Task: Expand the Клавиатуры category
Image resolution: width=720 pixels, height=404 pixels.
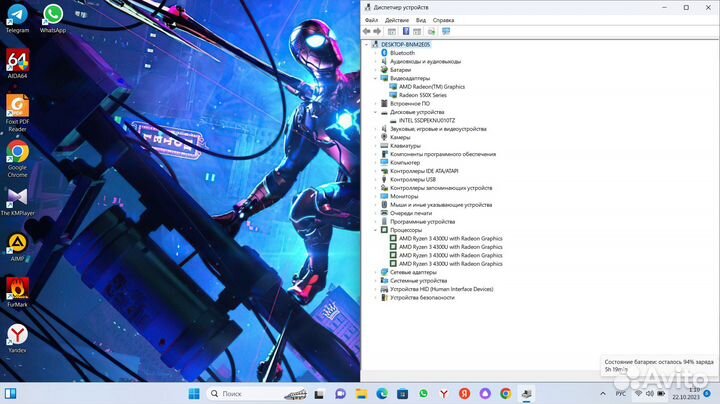Action: (x=376, y=146)
